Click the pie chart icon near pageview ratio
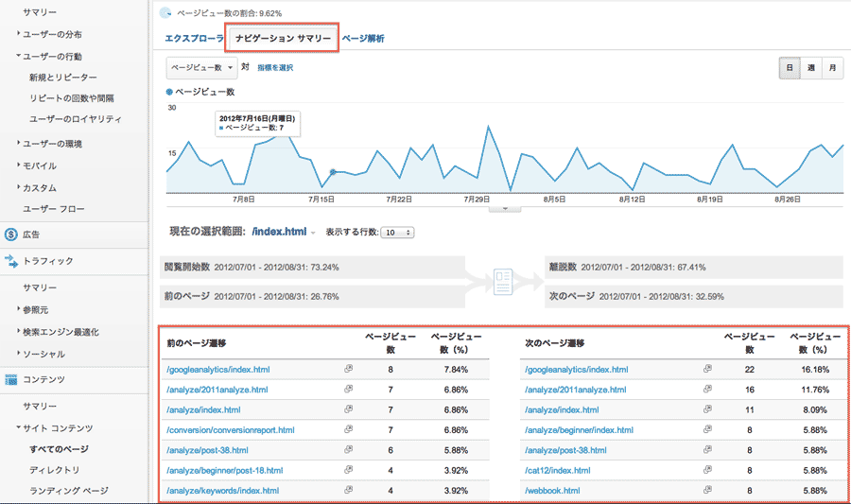 (x=166, y=13)
